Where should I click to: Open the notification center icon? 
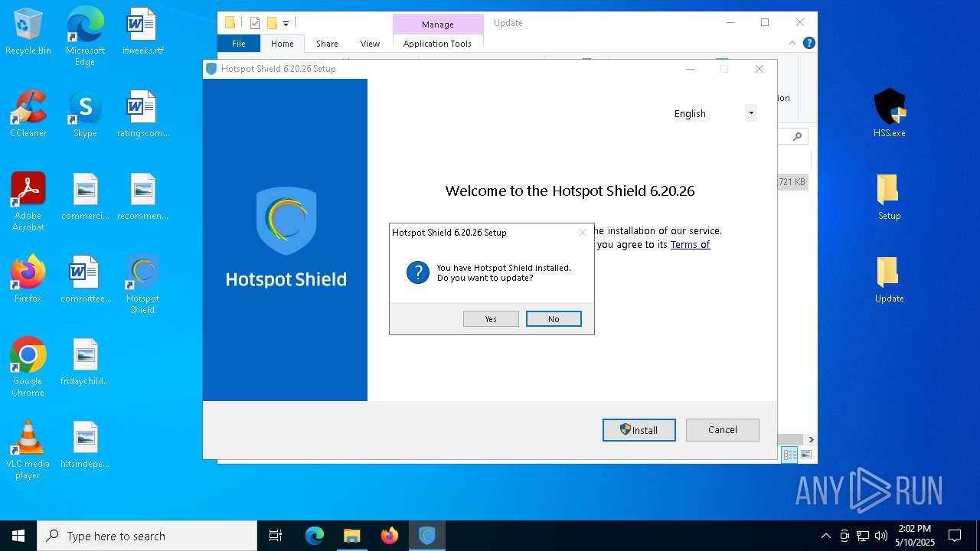point(955,536)
